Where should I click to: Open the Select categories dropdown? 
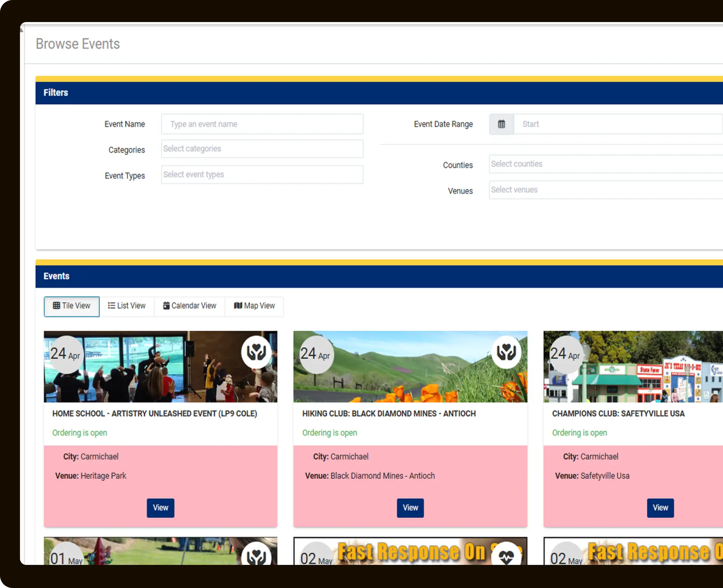[x=262, y=149]
